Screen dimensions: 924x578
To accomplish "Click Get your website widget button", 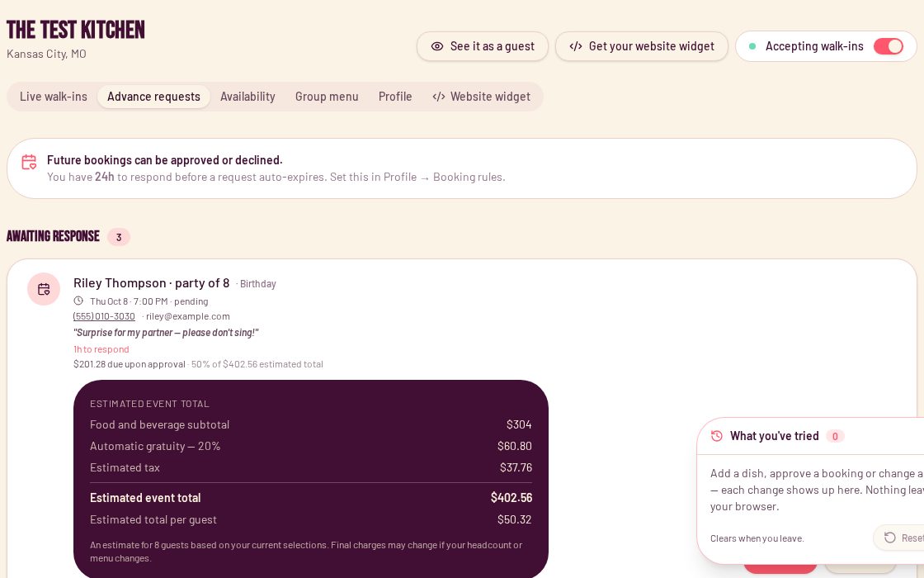I will click(642, 46).
